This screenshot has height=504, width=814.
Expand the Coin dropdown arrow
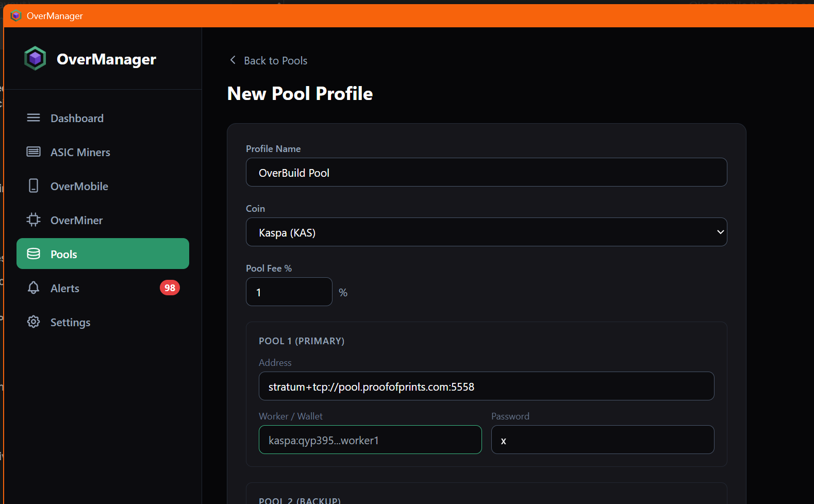(x=720, y=232)
